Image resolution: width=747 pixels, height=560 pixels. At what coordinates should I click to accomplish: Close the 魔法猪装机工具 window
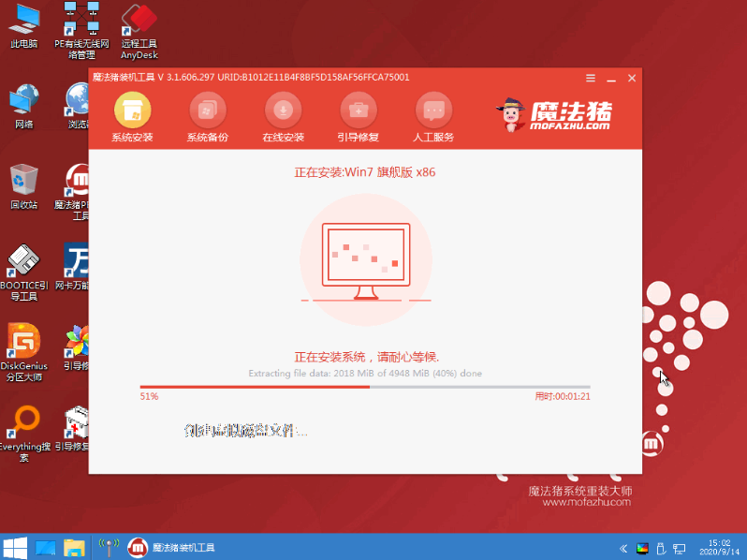pos(632,78)
